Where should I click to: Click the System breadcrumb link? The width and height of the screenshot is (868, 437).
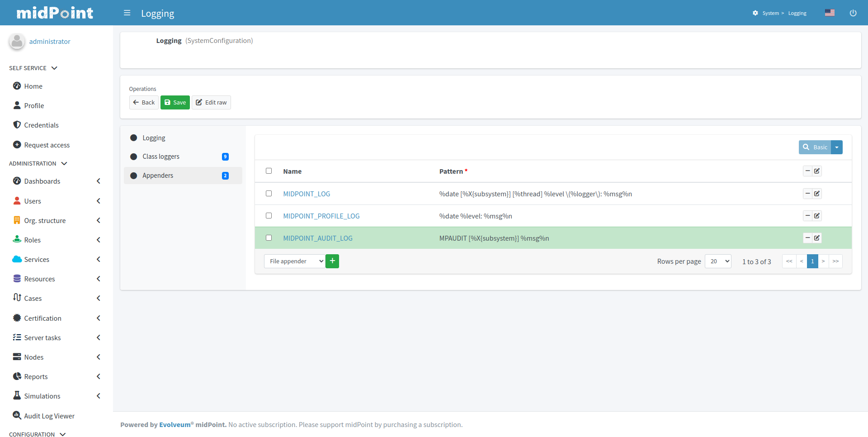pyautogui.click(x=770, y=13)
